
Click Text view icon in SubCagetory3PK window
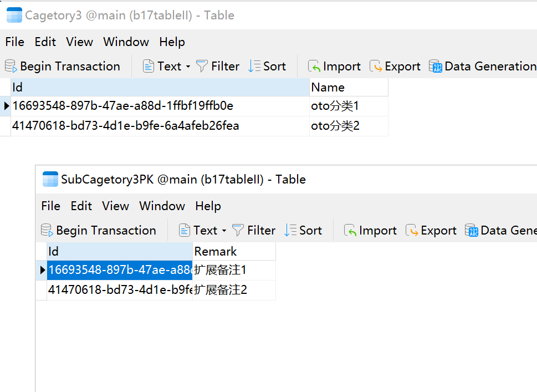pyautogui.click(x=184, y=230)
